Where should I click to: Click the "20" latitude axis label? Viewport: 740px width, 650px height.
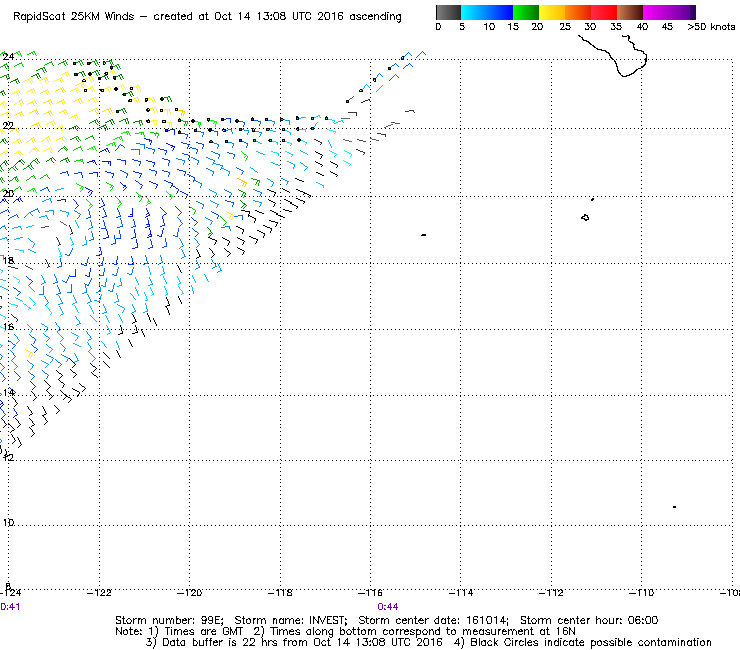(x=8, y=194)
